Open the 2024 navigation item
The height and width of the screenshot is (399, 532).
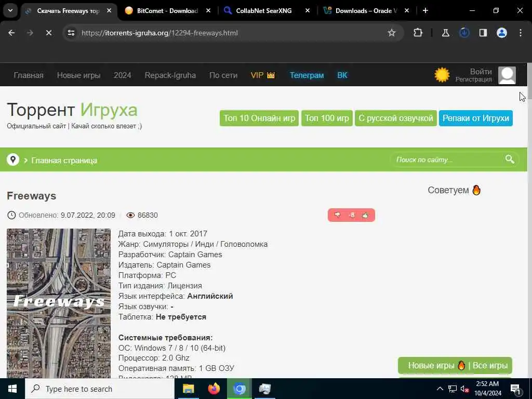(x=122, y=75)
